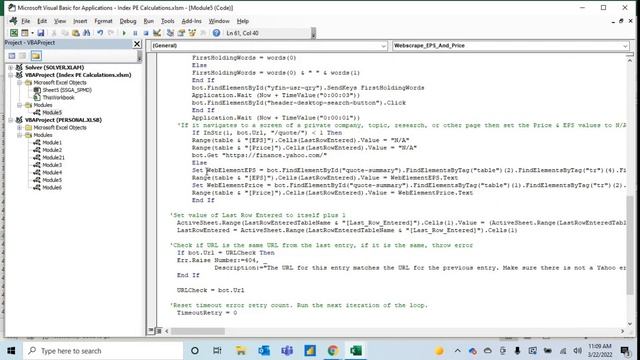Collapse Microsoft Excel Objects under Index PE project
Screen dimensions: 640x360
click(19, 82)
